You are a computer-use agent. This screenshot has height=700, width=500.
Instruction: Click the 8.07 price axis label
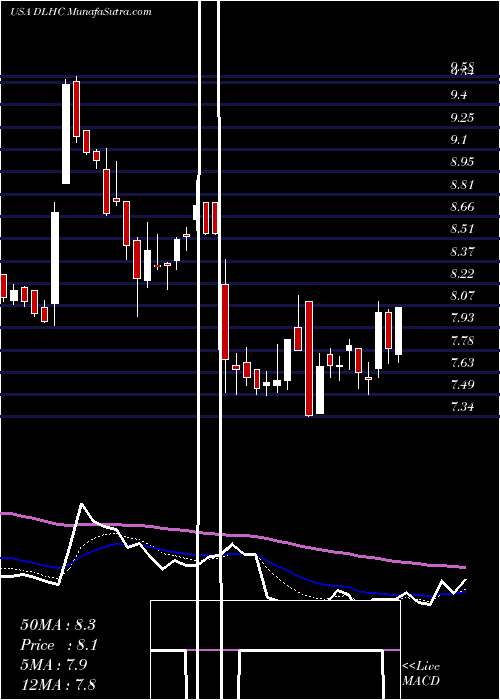462,296
